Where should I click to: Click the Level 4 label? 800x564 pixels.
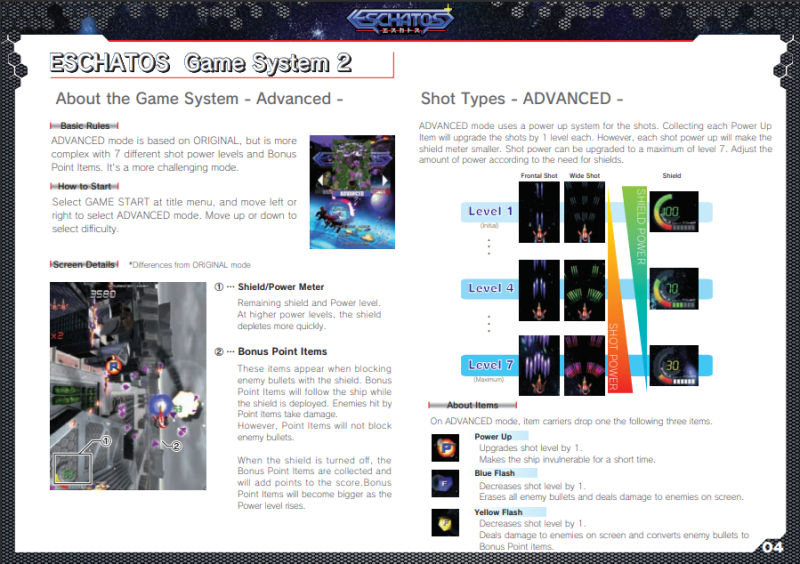tap(490, 288)
